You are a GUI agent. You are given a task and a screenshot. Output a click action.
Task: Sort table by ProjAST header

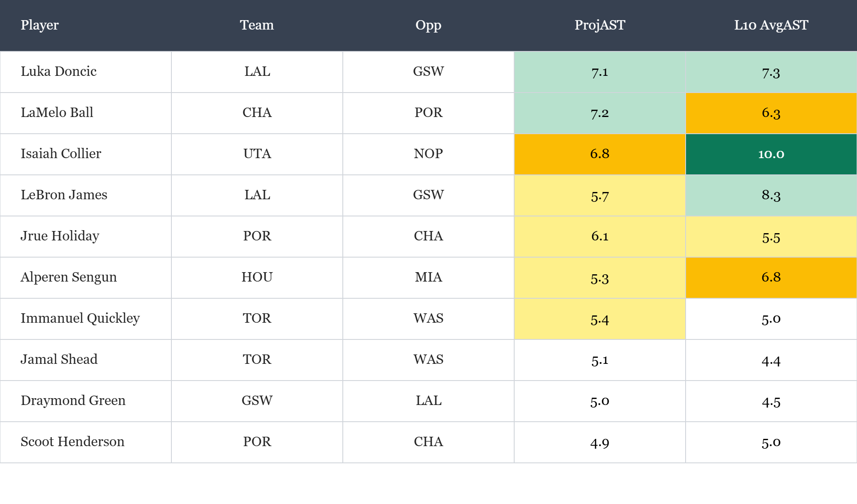click(x=599, y=25)
